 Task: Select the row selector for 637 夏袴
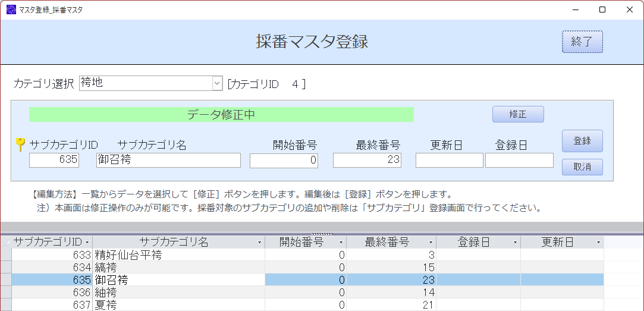pos(6,305)
